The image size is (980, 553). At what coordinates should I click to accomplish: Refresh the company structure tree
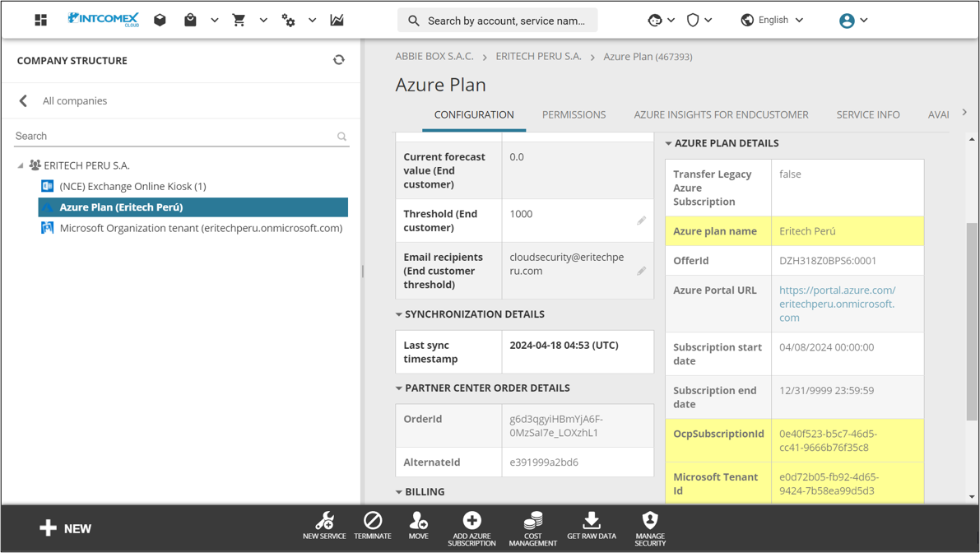339,59
